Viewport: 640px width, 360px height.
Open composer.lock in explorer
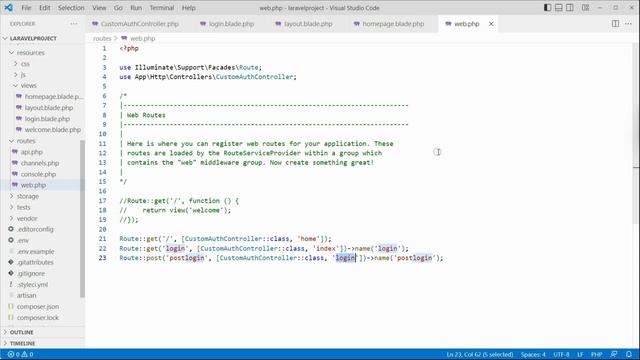[x=38, y=317]
